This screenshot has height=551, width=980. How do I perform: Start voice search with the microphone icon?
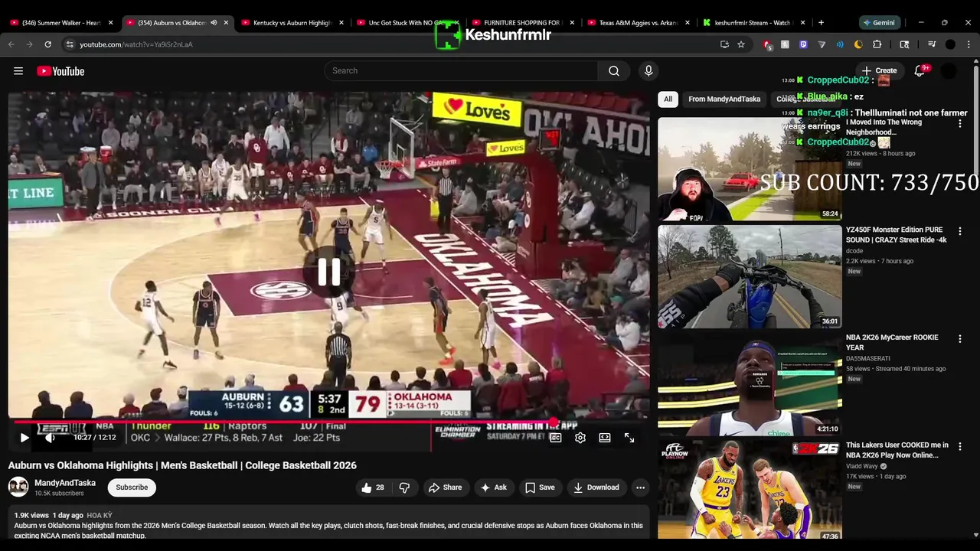(x=648, y=71)
